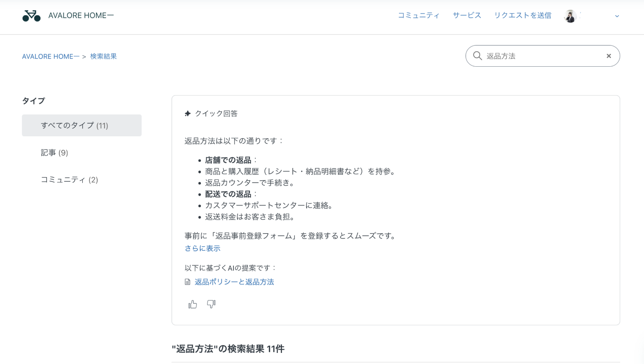Click the 返品事前登録フォーム sentence
644x364 pixels.
291,236
